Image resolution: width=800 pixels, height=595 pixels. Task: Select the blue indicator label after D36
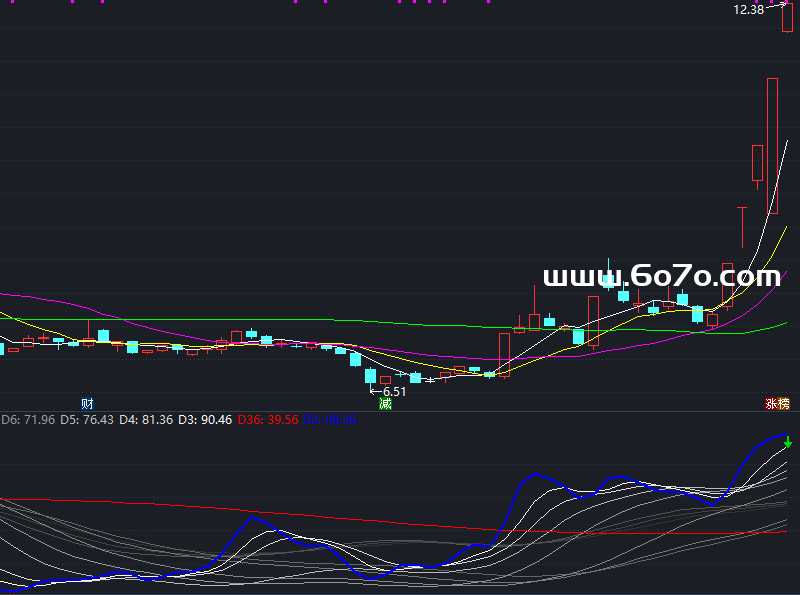coord(328,420)
